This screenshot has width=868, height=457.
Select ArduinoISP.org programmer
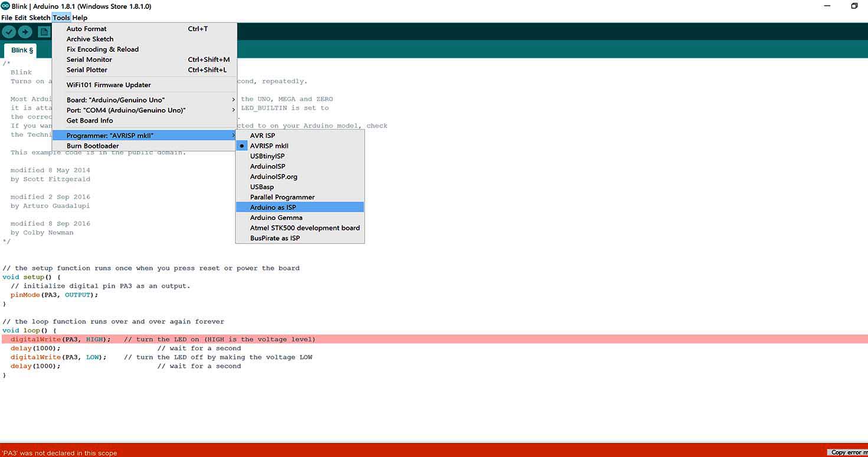pos(300,177)
